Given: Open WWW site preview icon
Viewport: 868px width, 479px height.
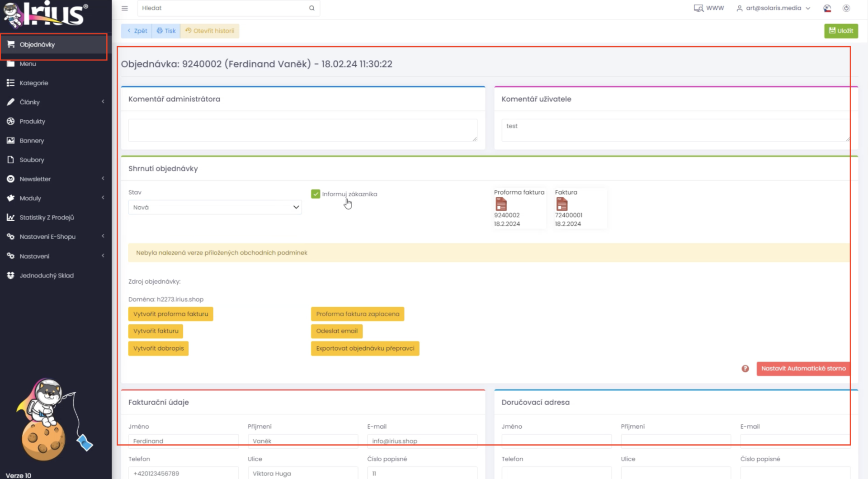Looking at the screenshot, I should [x=698, y=8].
